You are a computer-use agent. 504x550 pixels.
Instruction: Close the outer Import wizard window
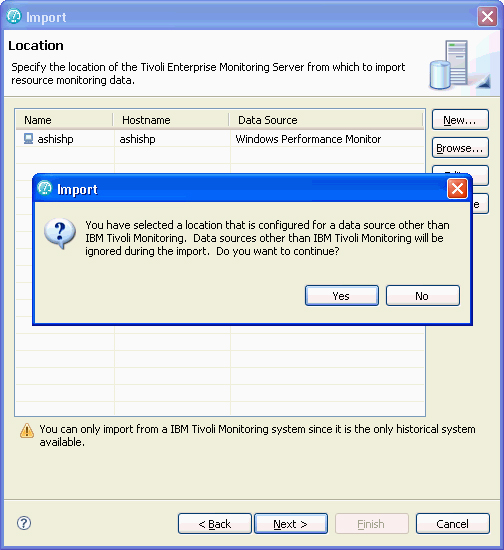pos(488,16)
